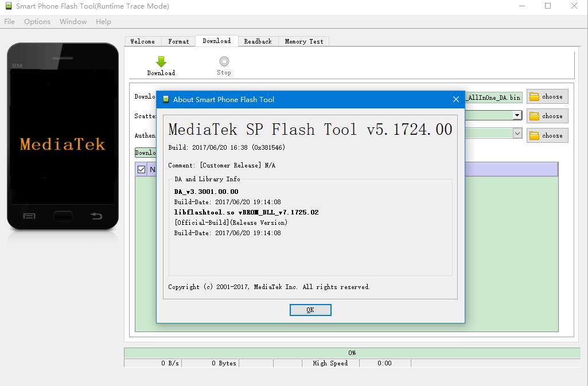Click OK to close the About dialog

(310, 310)
